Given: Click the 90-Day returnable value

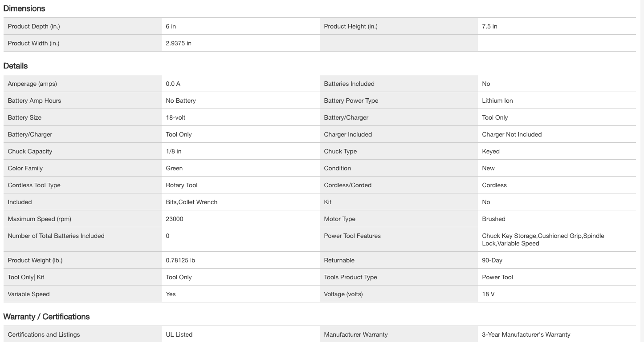Looking at the screenshot, I should [x=492, y=260].
